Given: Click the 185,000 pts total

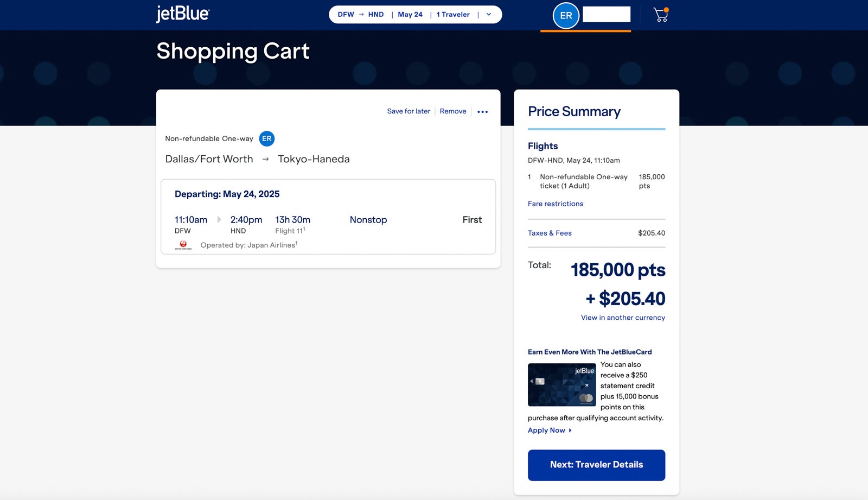Looking at the screenshot, I should (x=618, y=270).
